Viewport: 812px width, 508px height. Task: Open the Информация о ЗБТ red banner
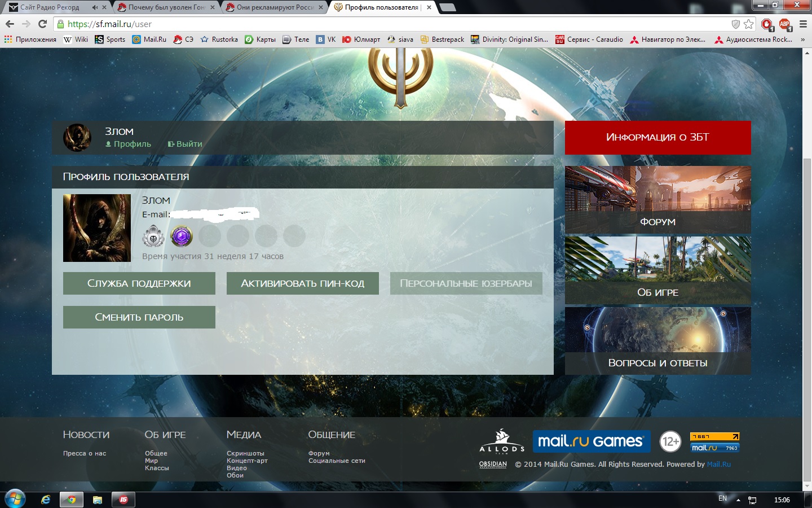coord(658,137)
